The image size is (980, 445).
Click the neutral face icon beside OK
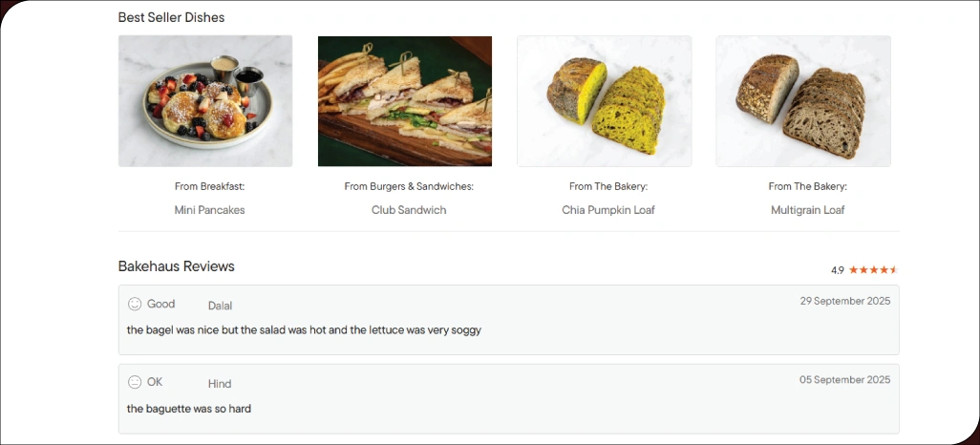135,382
